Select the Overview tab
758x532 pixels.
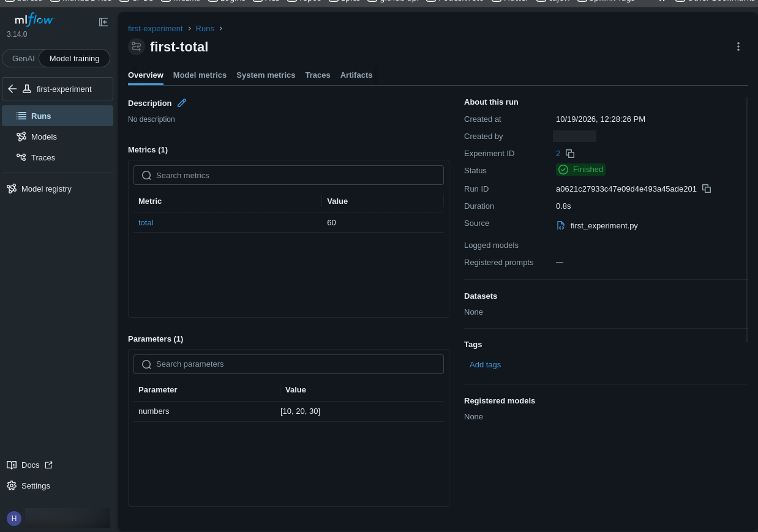point(146,75)
